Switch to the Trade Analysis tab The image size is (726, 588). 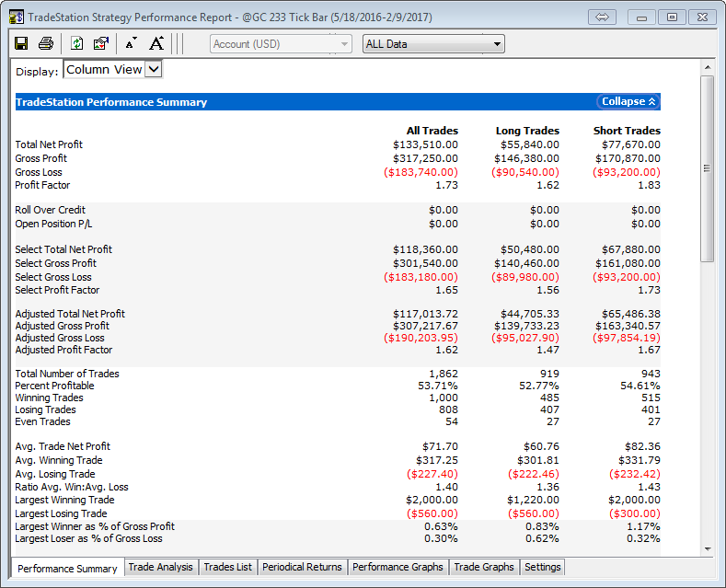[x=161, y=567]
